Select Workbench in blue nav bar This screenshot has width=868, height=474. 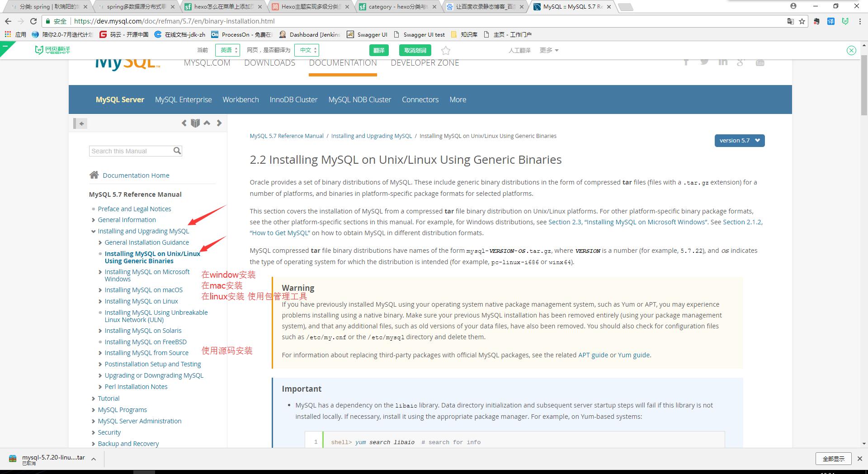coord(241,100)
